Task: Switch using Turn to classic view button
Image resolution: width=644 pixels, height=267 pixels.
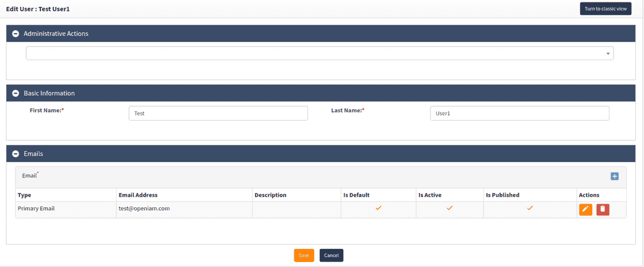Action: pos(605,9)
